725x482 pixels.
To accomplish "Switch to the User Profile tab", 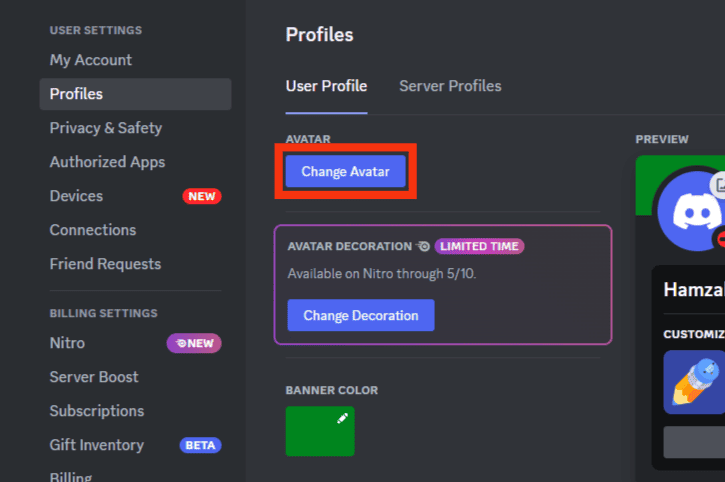I will point(326,86).
